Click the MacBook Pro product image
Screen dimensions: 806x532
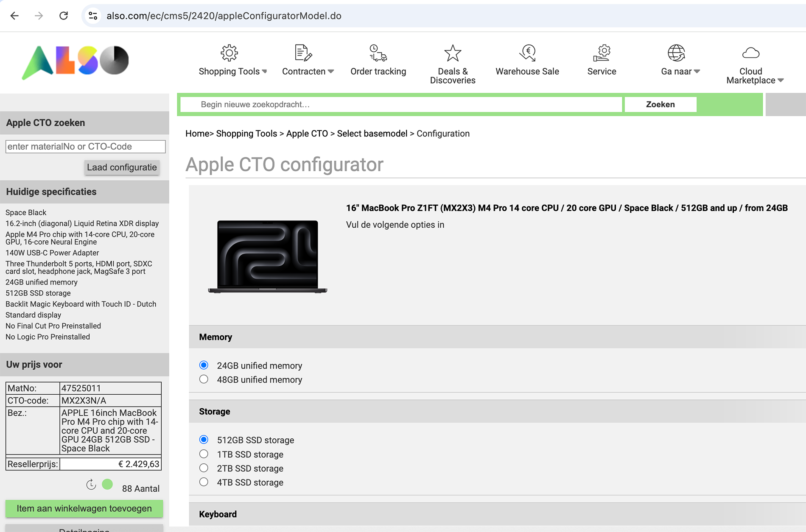267,256
